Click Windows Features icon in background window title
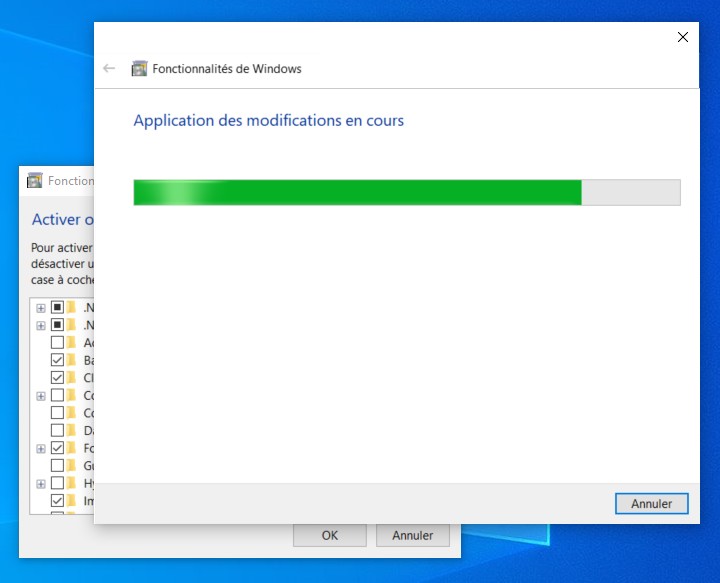 34,180
